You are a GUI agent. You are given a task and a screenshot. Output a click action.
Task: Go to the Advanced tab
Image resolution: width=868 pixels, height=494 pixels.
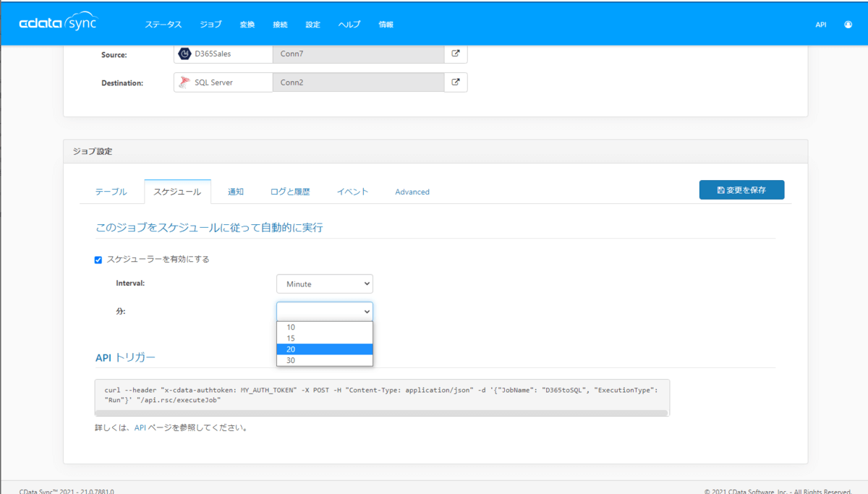[412, 192]
